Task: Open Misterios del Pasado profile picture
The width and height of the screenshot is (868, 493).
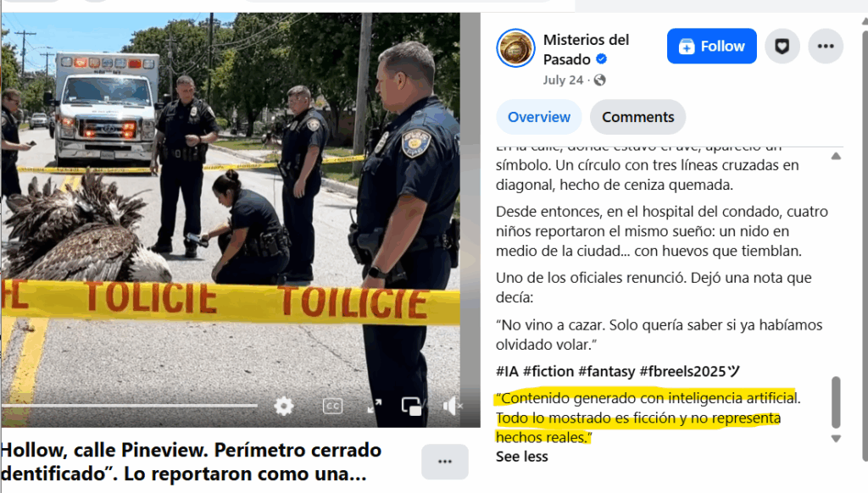Action: [515, 48]
